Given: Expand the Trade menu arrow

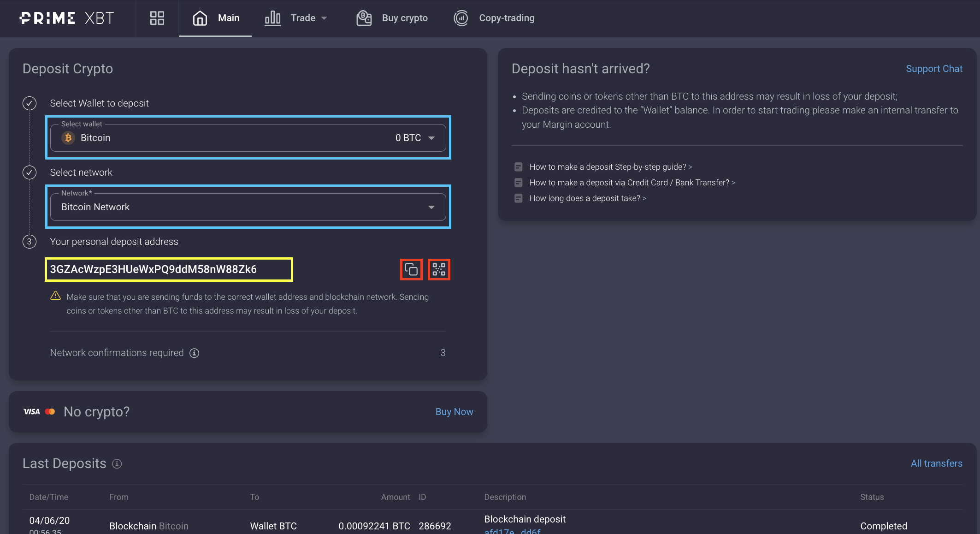Looking at the screenshot, I should tap(324, 18).
